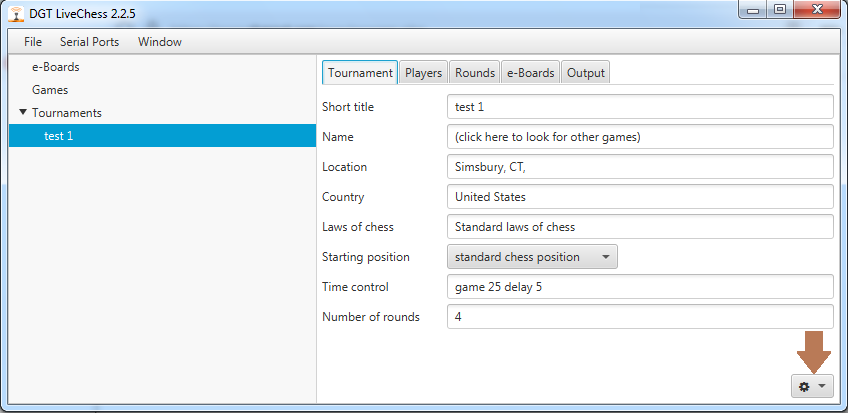Click the Laws of chess input field
The image size is (848, 413).
point(640,227)
